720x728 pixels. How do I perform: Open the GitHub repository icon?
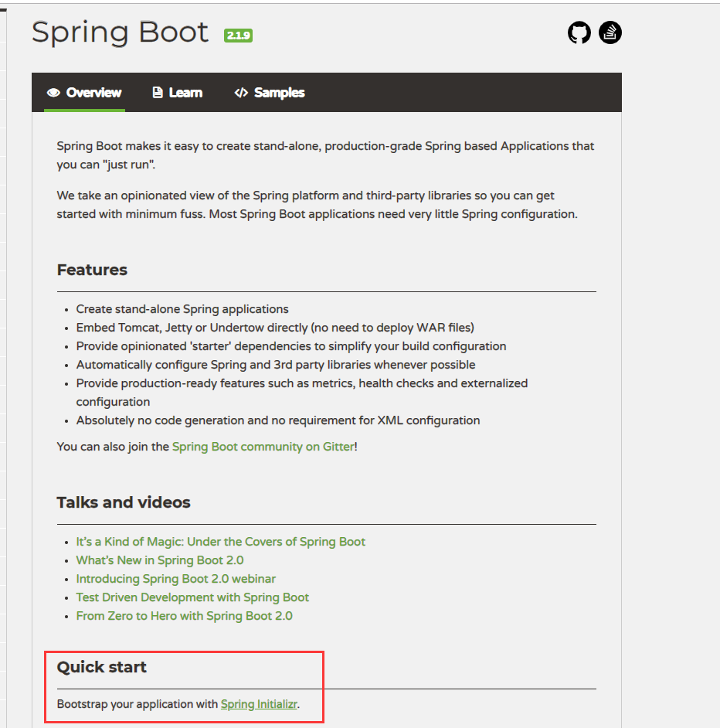point(579,33)
